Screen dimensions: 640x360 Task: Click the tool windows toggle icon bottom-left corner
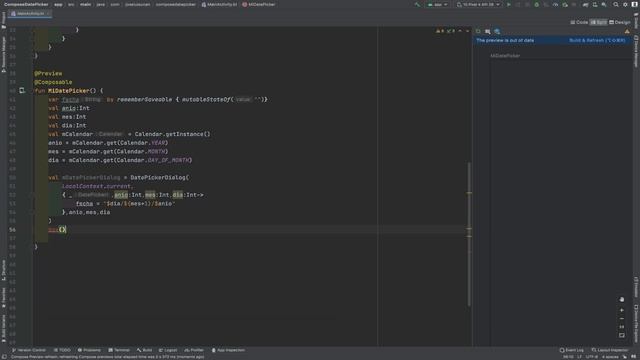coord(4,357)
